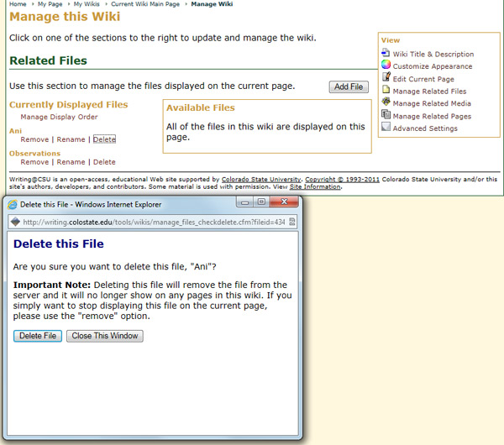The height and width of the screenshot is (445, 504).
Task: Click the popup window address bar URL
Action: (154, 222)
